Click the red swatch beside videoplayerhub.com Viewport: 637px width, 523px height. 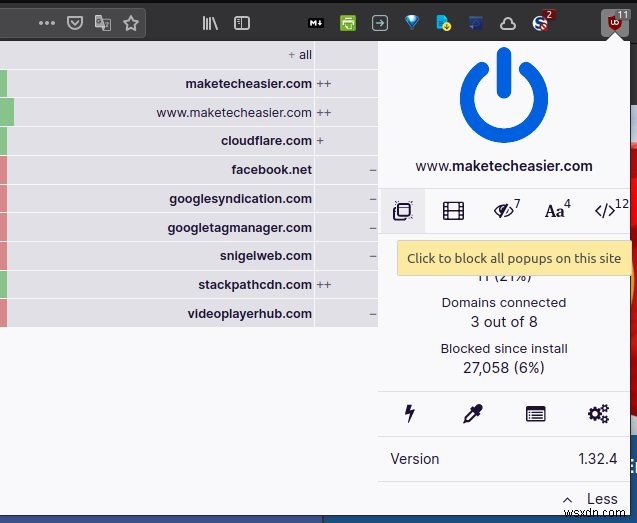pos(3,314)
